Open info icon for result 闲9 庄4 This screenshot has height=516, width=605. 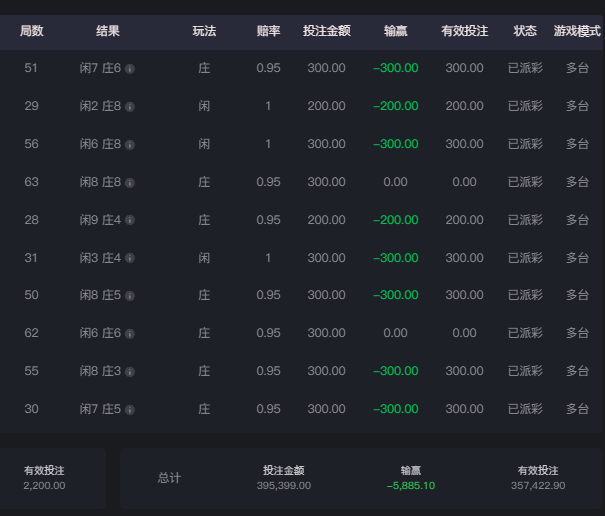coord(130,220)
